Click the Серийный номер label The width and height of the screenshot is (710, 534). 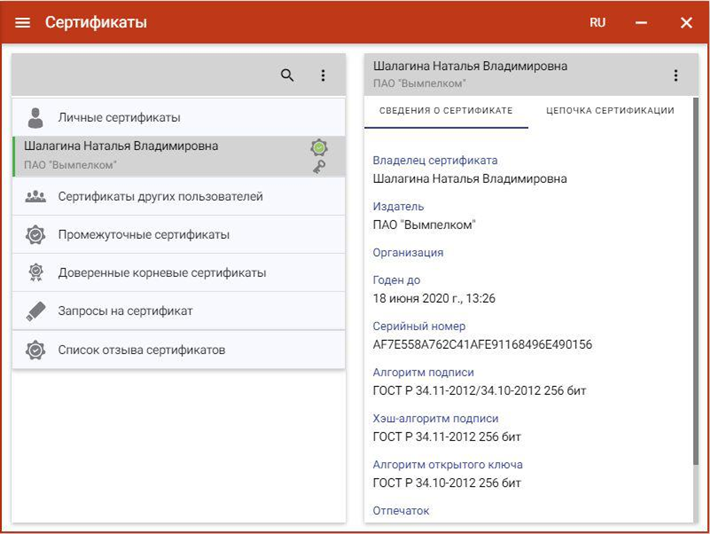click(x=419, y=326)
